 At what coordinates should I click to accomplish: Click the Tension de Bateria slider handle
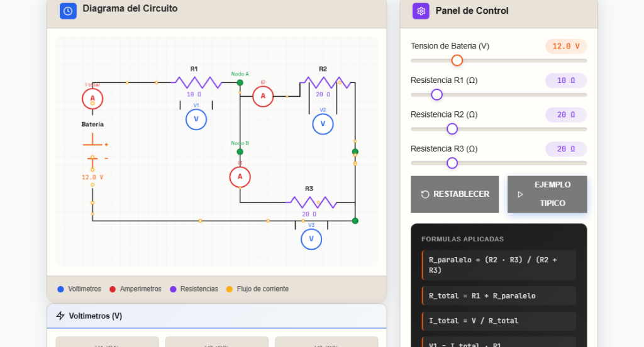(x=457, y=60)
